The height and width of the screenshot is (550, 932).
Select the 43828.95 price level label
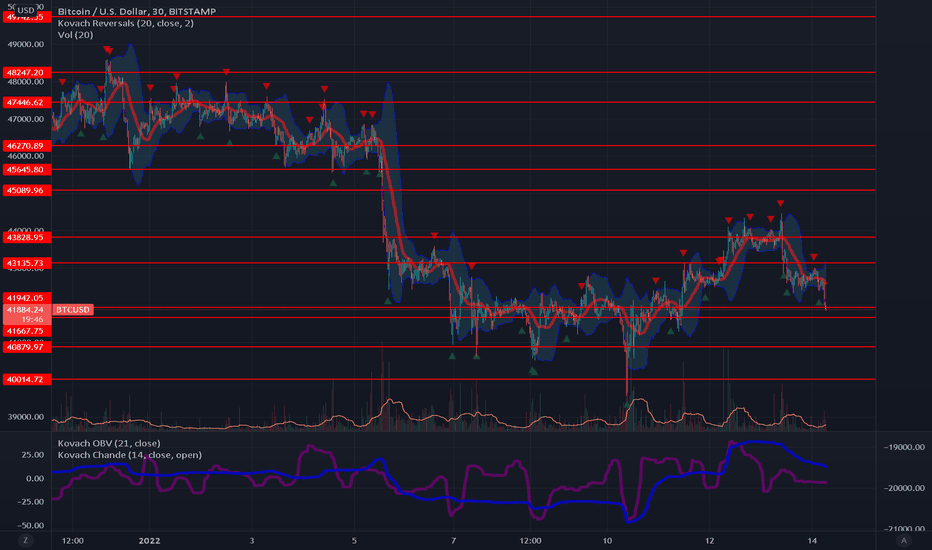point(27,237)
